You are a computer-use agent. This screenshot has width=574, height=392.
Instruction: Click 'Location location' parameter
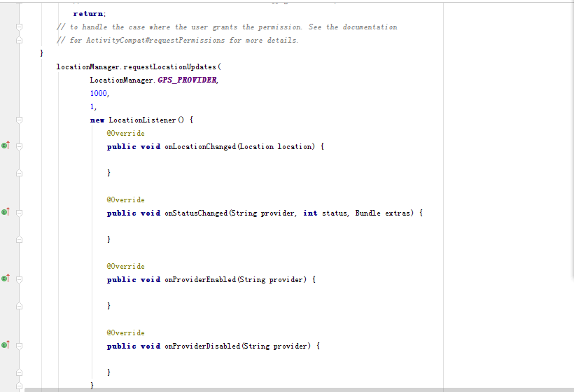click(x=276, y=147)
